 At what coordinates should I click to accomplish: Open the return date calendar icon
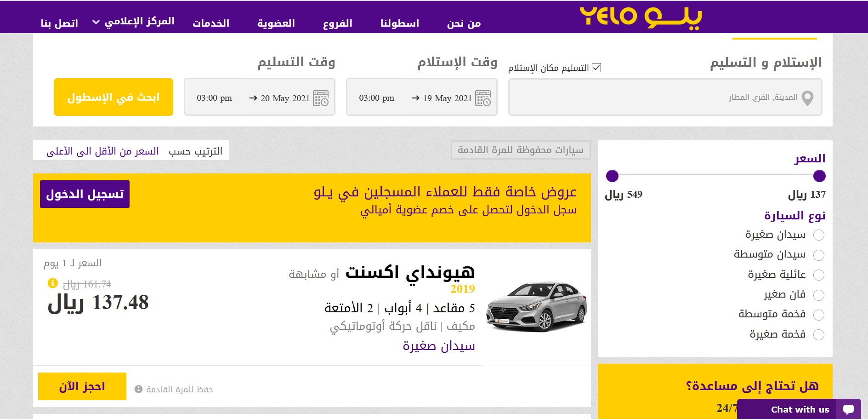click(321, 98)
